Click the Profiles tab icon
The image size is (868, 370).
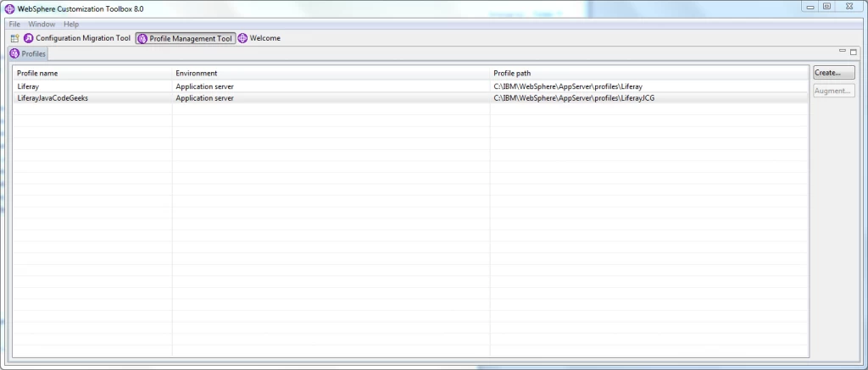[14, 53]
